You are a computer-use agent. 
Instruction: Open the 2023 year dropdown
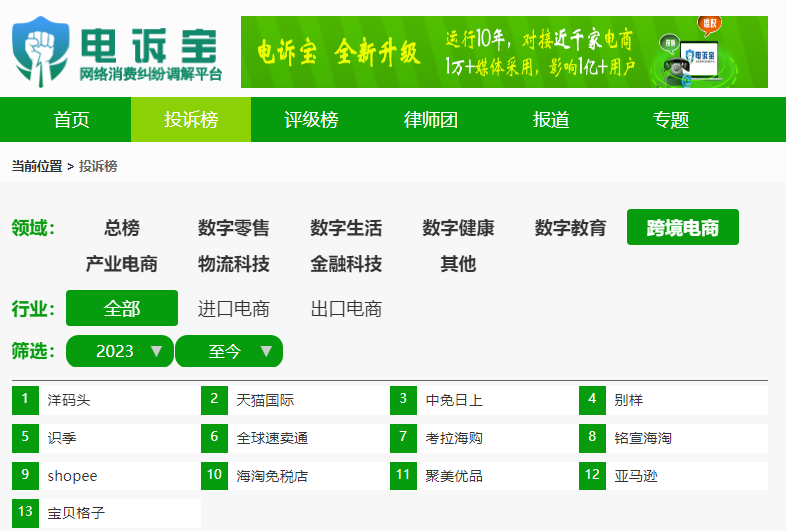point(120,351)
